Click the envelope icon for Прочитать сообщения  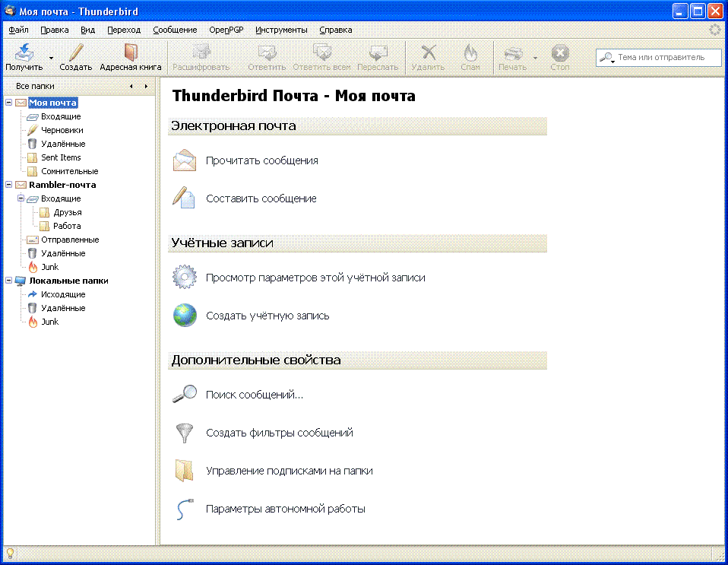pyautogui.click(x=185, y=160)
